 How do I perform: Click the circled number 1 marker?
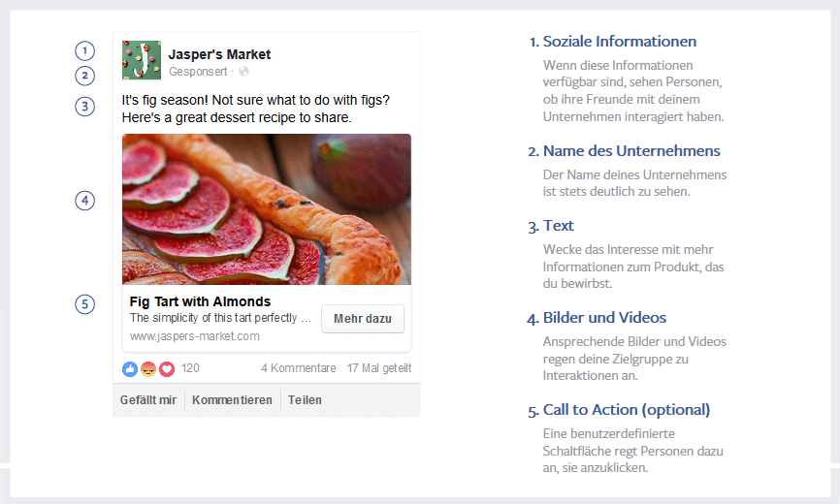coord(85,50)
